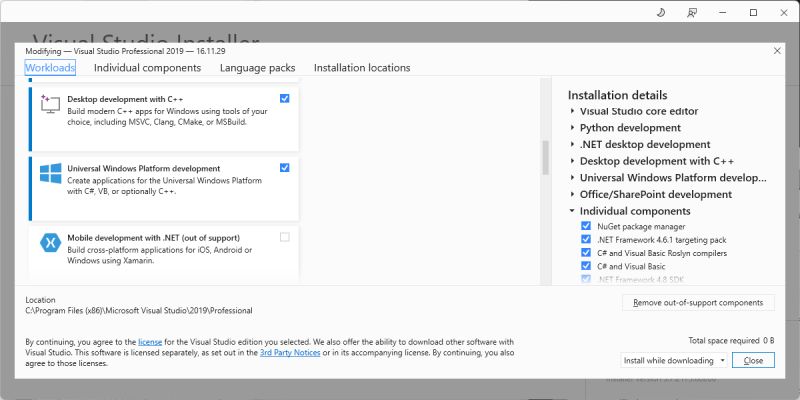
Task: Click the Installation details heading
Action: click(617, 95)
